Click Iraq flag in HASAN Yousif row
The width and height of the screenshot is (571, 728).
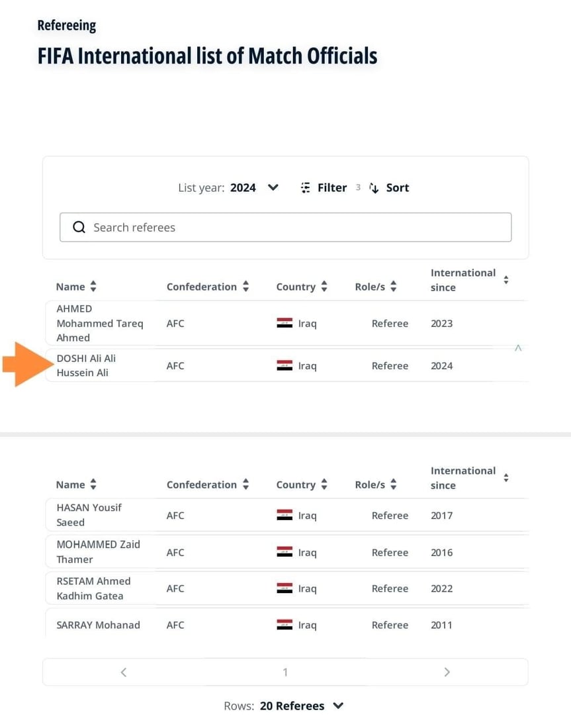(285, 515)
